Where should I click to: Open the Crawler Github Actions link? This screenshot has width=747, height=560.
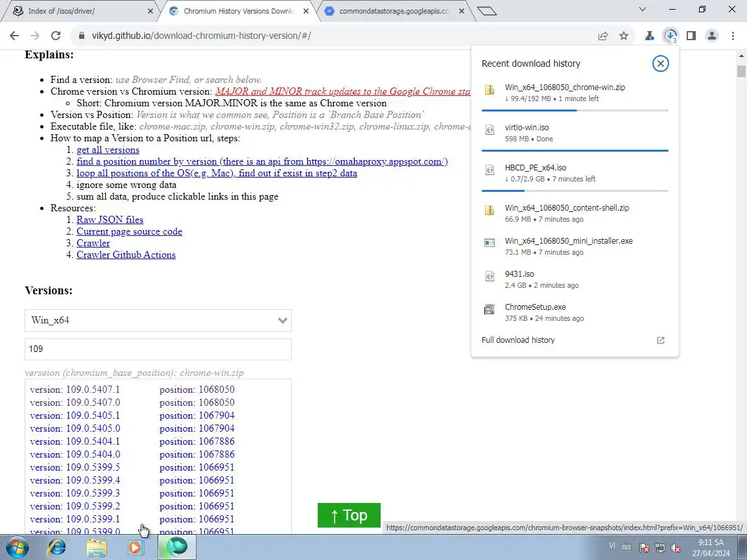coord(126,255)
